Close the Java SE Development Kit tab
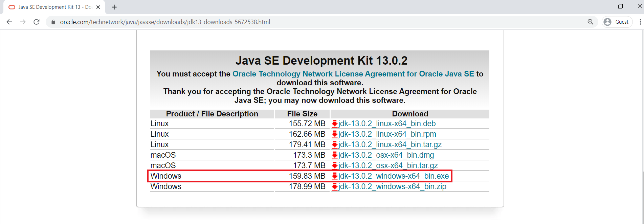Image resolution: width=644 pixels, height=224 pixels. (x=98, y=7)
